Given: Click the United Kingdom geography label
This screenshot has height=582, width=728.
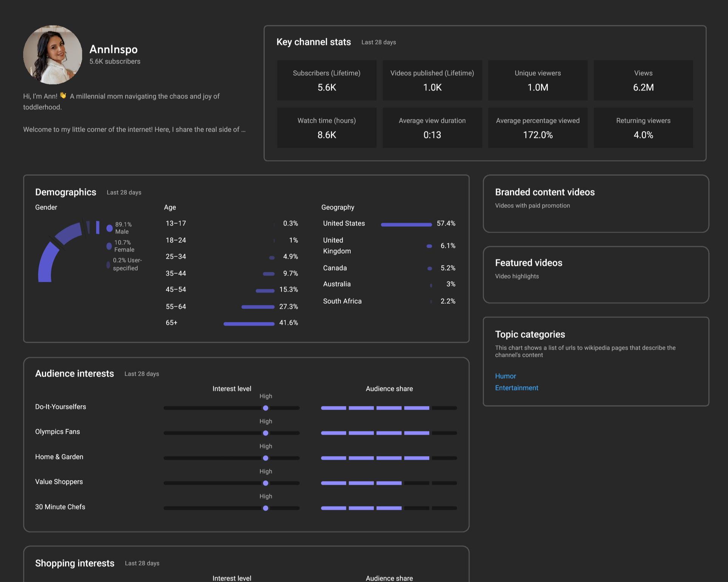Looking at the screenshot, I should [337, 245].
